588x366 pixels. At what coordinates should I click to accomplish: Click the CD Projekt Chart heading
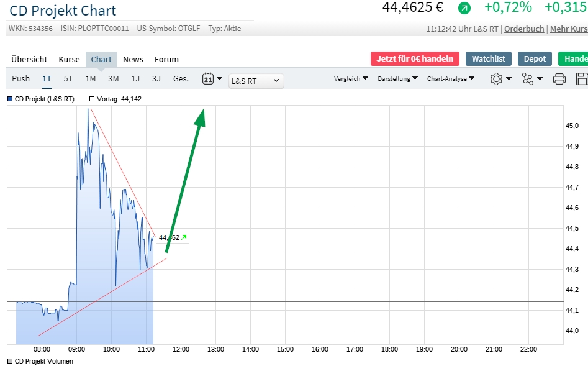coord(63,11)
